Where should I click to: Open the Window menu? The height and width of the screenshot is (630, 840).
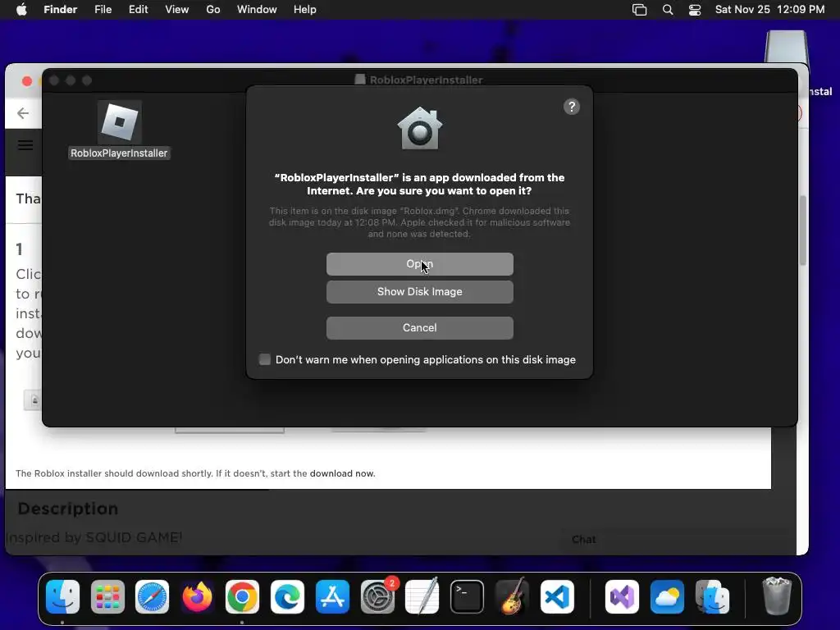tap(257, 10)
